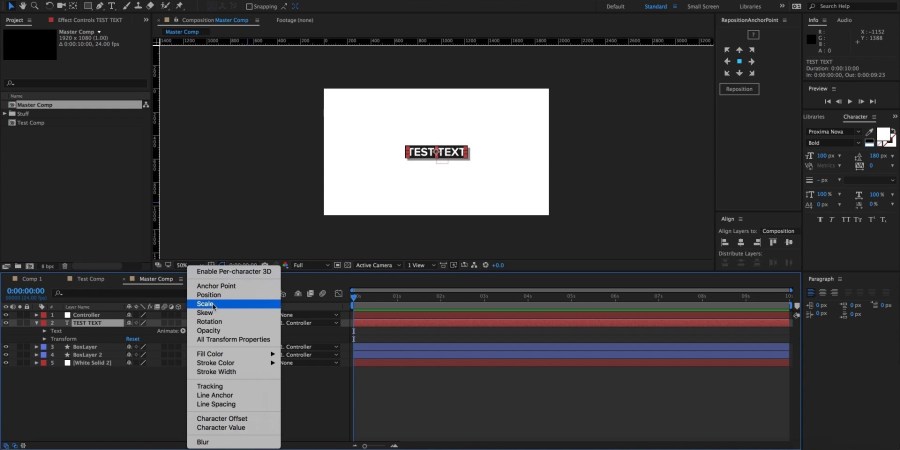This screenshot has height=450, width=900.
Task: Hide the Controller layer eye
Action: coord(6,315)
